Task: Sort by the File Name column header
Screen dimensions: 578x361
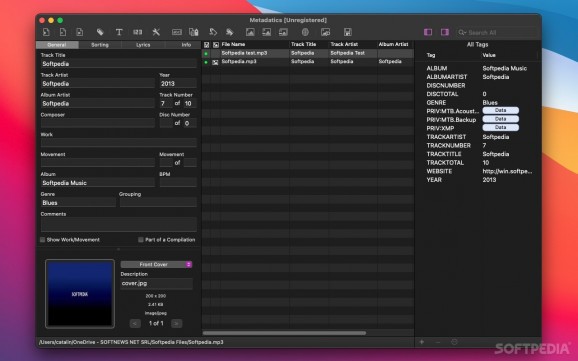Action: pyautogui.click(x=254, y=44)
